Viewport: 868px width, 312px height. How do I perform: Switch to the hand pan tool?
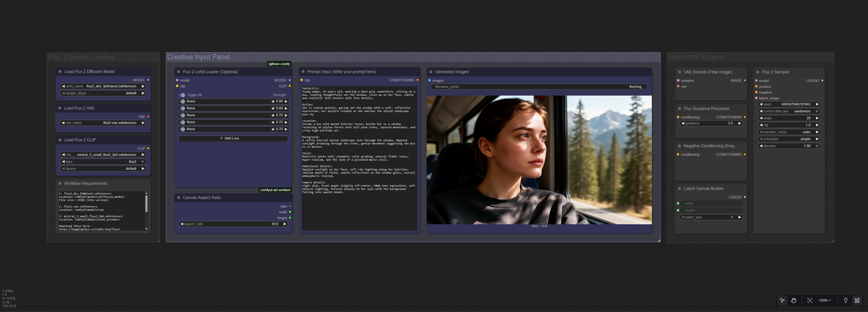point(793,300)
